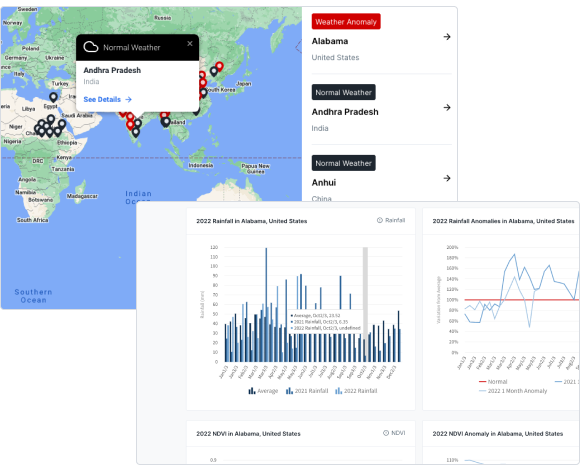The width and height of the screenshot is (580, 472).
Task: Close the Normal Weather map popup
Action: click(190, 44)
